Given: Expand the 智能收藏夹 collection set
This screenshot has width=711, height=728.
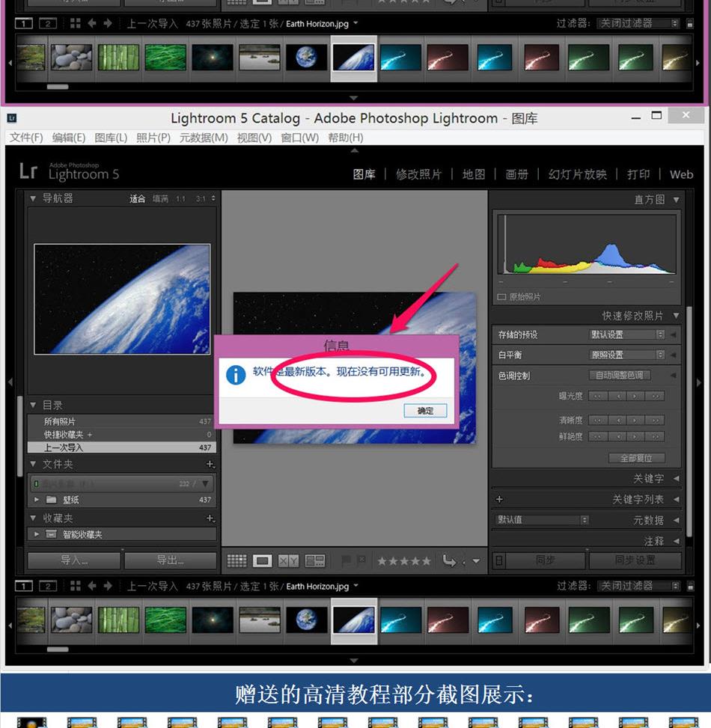Looking at the screenshot, I should coord(37,534).
